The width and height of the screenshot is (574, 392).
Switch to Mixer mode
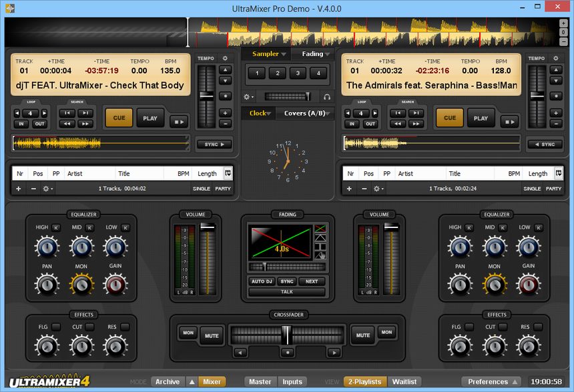(212, 382)
